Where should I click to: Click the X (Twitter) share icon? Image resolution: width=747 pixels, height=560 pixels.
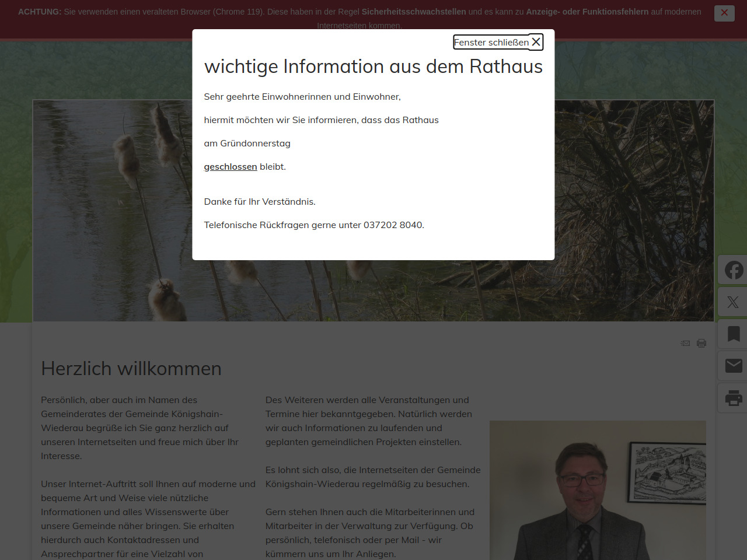[734, 302]
